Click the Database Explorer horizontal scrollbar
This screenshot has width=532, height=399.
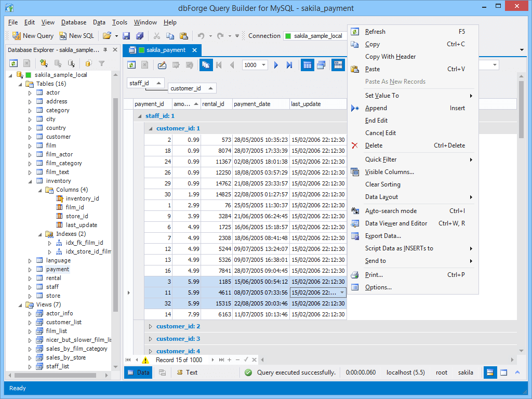click(55, 375)
